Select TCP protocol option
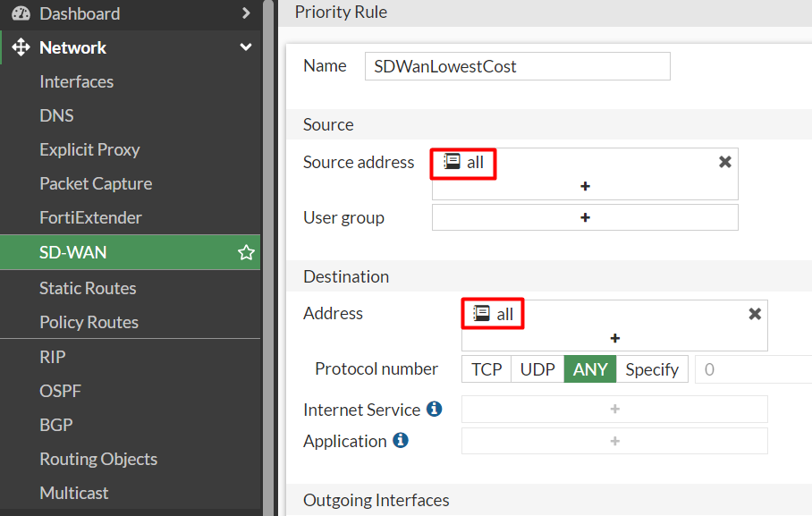This screenshot has height=516, width=812. [486, 369]
